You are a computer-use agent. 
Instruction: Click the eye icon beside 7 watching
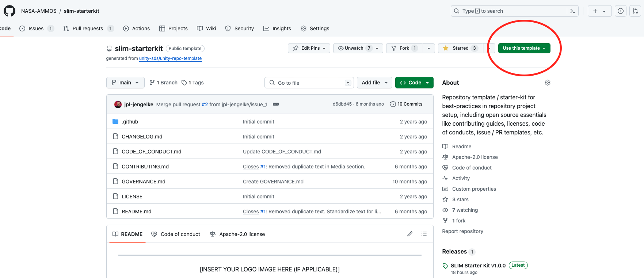(445, 210)
